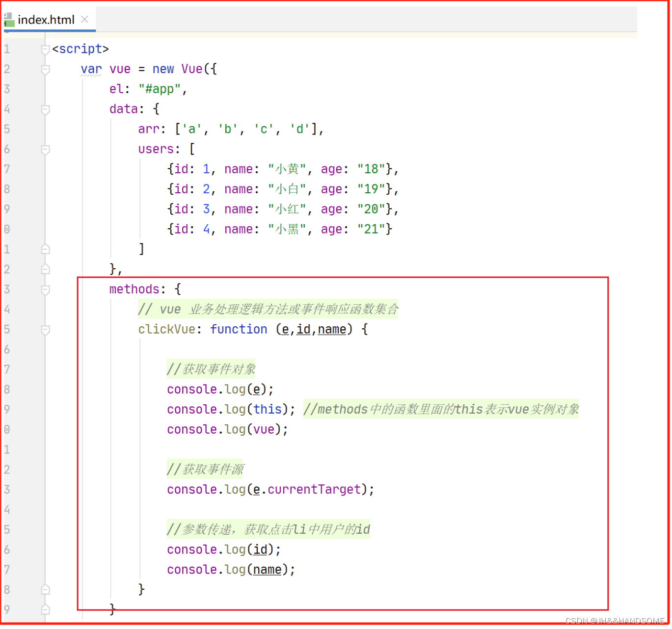Click the console.log(this); statement
Screen dimensions: 672x629
pos(231,410)
